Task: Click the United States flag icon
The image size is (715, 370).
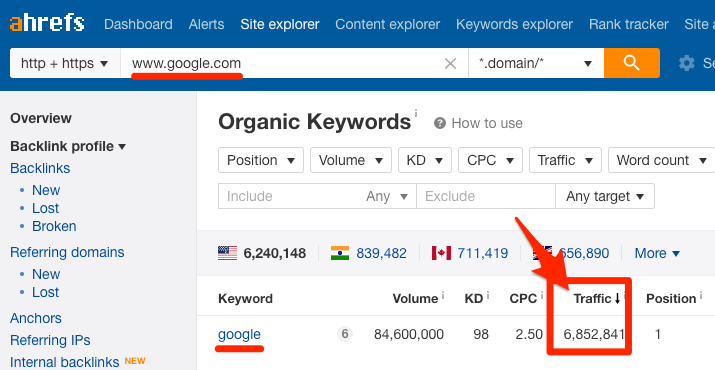Action: tap(228, 253)
